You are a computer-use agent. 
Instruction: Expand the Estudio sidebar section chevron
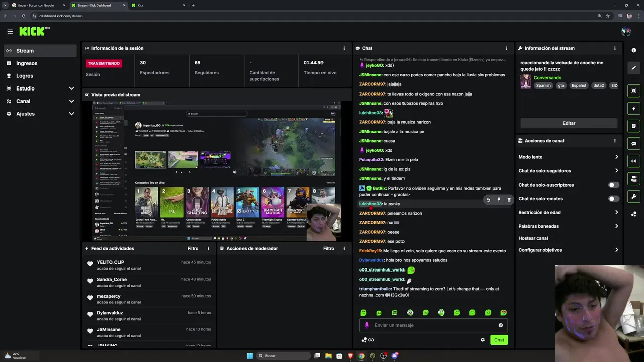pyautogui.click(x=71, y=88)
